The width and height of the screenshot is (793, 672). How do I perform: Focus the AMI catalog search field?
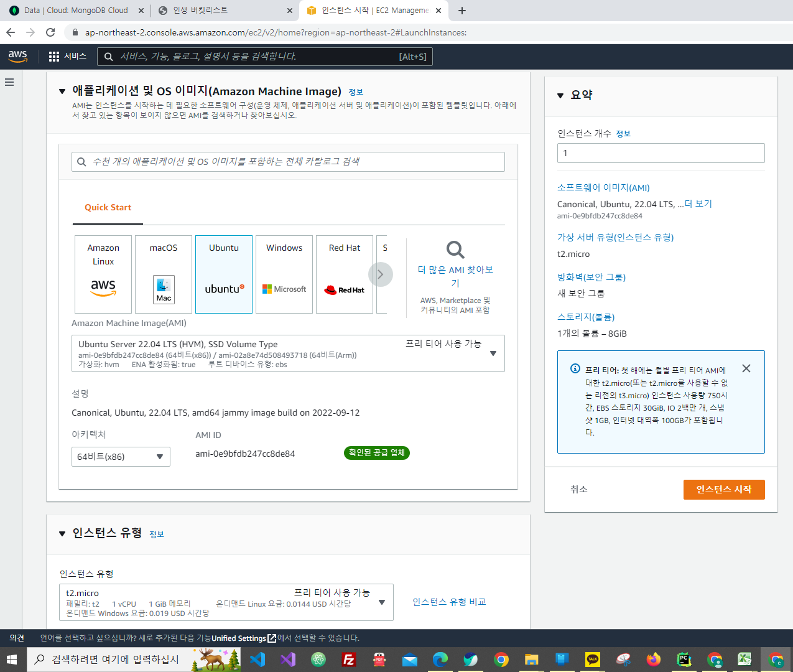(288, 162)
